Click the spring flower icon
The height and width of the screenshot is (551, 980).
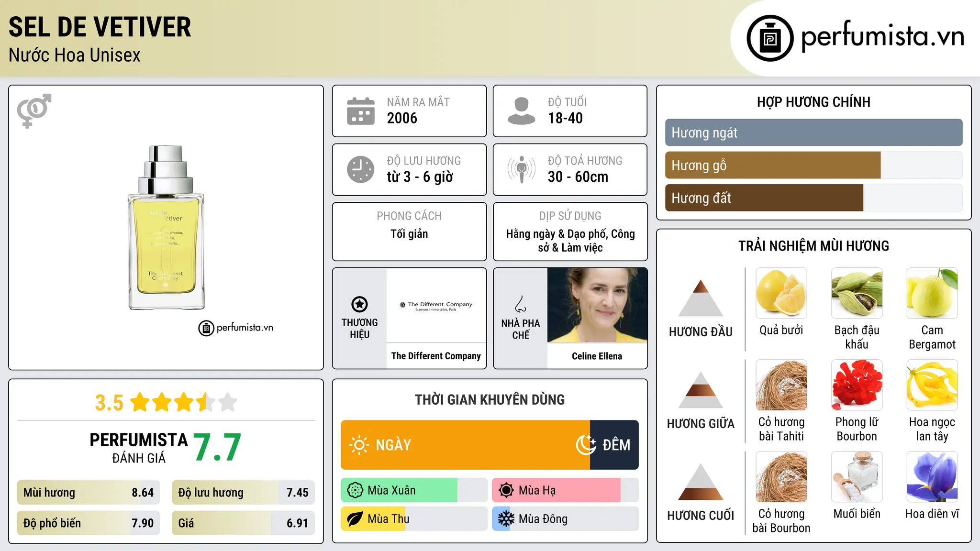[355, 490]
